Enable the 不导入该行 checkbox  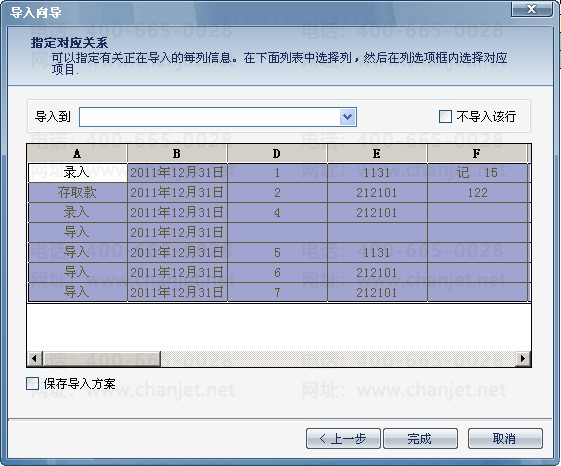tap(445, 117)
